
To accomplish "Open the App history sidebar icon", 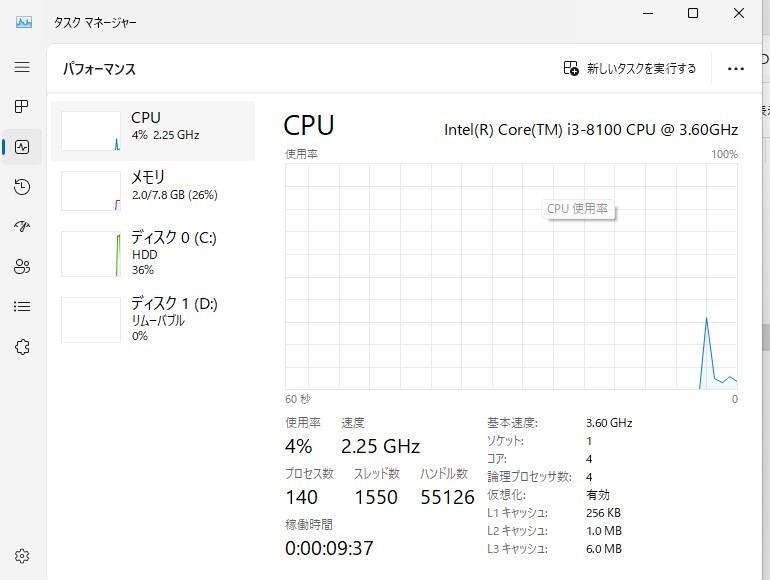I will (x=22, y=187).
